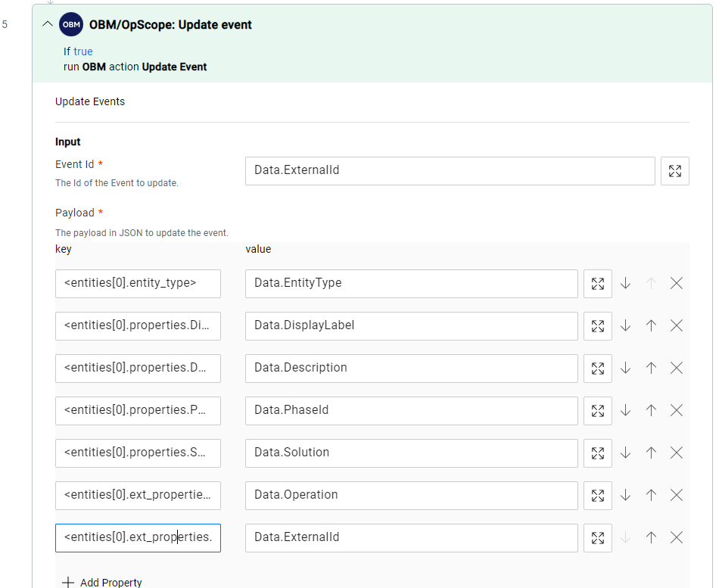722x588 pixels.
Task: Open expanded editor for Data.EntityType value
Action: 597,283
